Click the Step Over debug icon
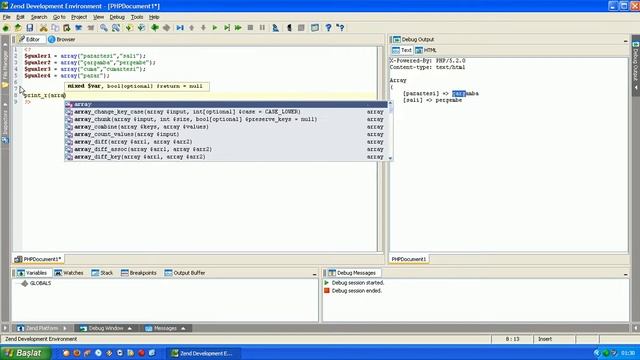This screenshot has height=360, width=640. [227, 28]
